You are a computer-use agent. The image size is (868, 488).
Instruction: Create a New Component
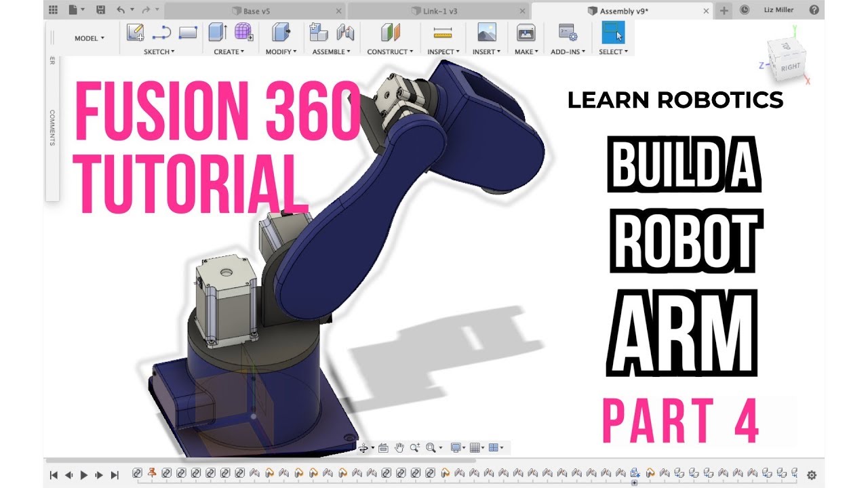tap(318, 33)
